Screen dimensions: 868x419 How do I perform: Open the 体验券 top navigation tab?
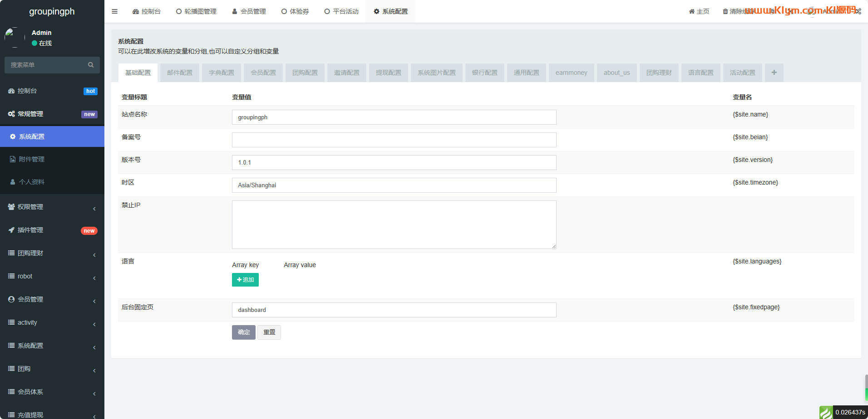click(295, 11)
